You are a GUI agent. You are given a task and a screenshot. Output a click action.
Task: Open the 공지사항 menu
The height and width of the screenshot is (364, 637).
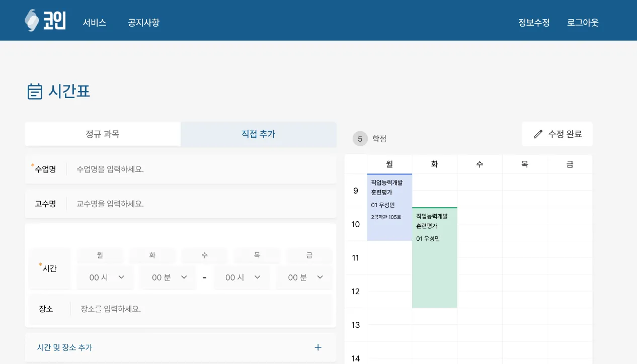144,22
